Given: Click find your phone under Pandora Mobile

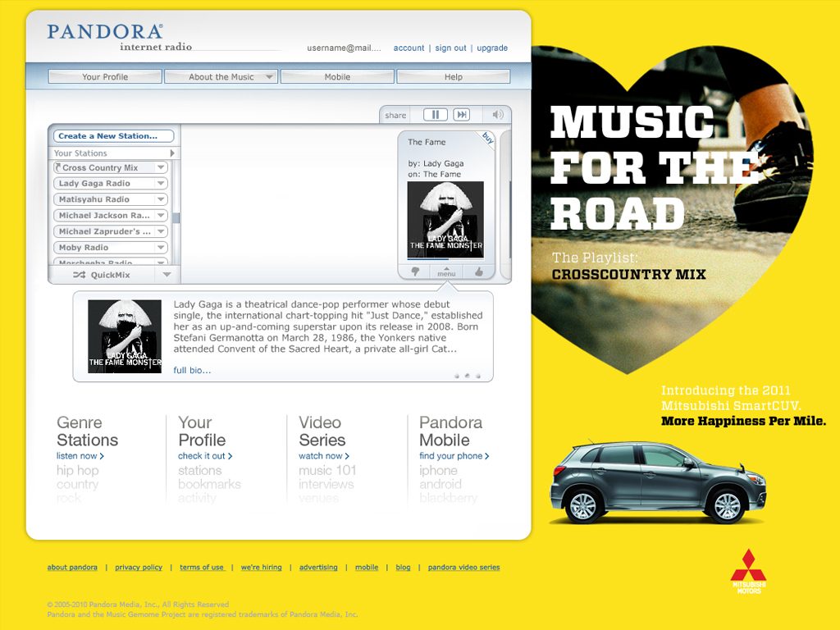Looking at the screenshot, I should [454, 456].
